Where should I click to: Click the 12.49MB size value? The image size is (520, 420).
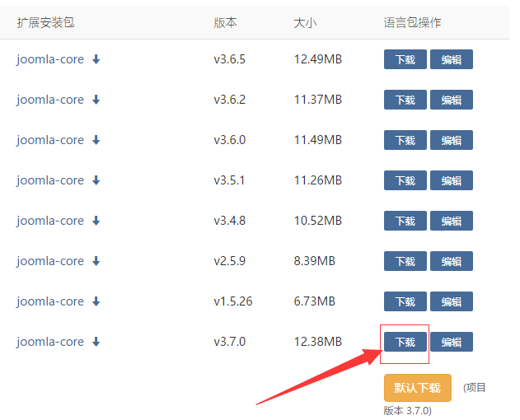pos(318,59)
